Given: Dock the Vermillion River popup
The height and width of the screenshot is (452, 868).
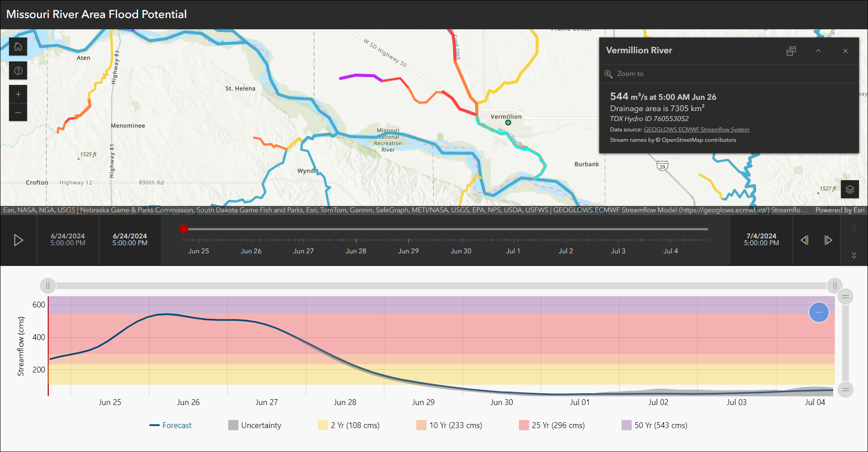Looking at the screenshot, I should pyautogui.click(x=791, y=51).
